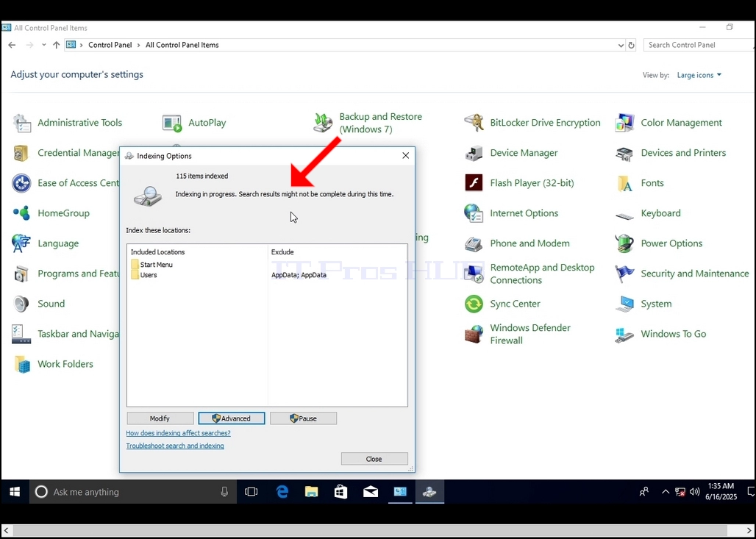Open Microsoft Store from taskbar
The width and height of the screenshot is (756, 539).
(x=341, y=492)
